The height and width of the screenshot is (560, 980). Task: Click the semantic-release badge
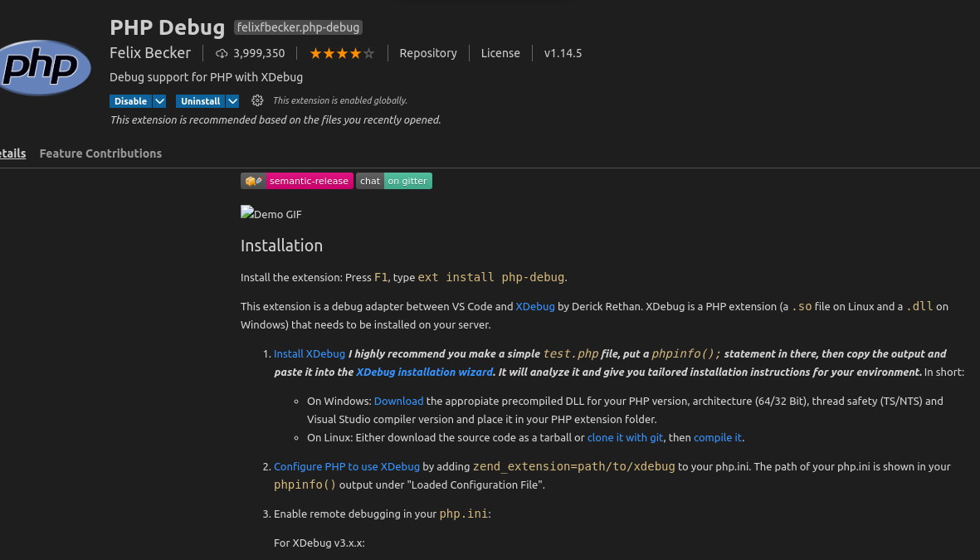click(297, 181)
